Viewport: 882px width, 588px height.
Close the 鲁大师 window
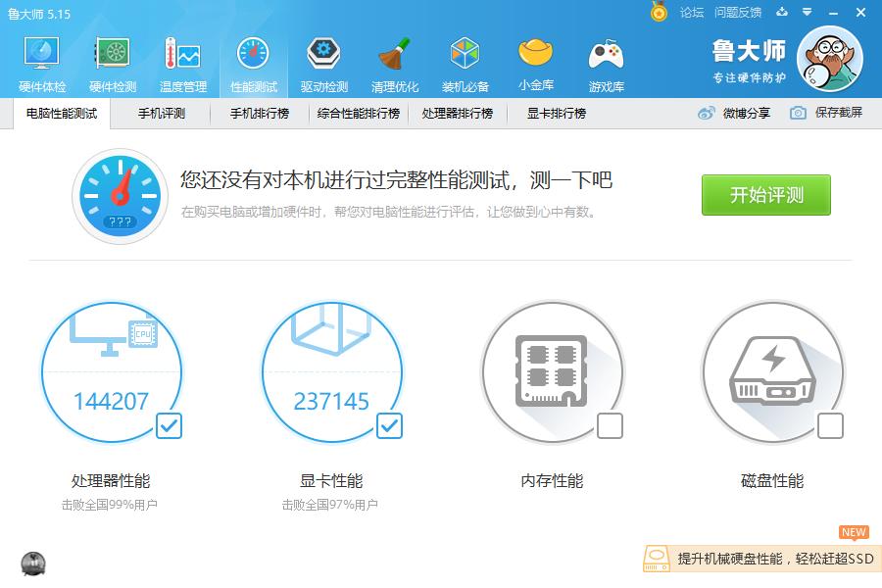860,12
